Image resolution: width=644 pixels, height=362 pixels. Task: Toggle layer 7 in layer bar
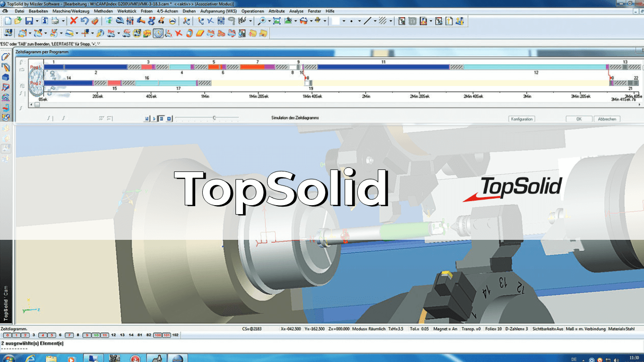point(69,335)
